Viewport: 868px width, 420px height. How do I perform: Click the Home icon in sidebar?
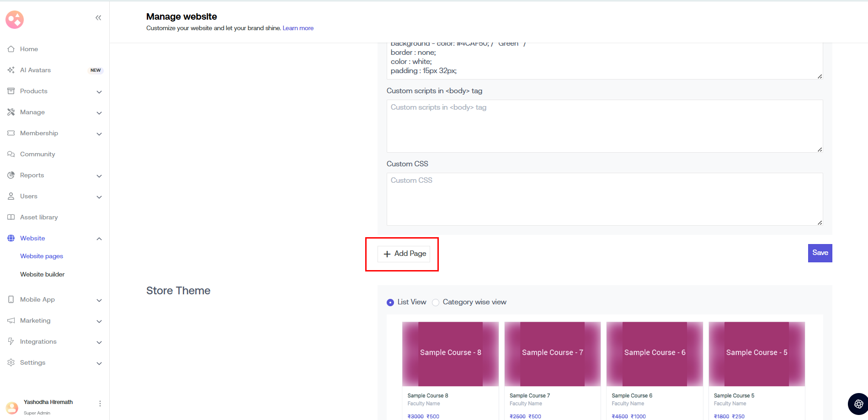pyautogui.click(x=11, y=49)
